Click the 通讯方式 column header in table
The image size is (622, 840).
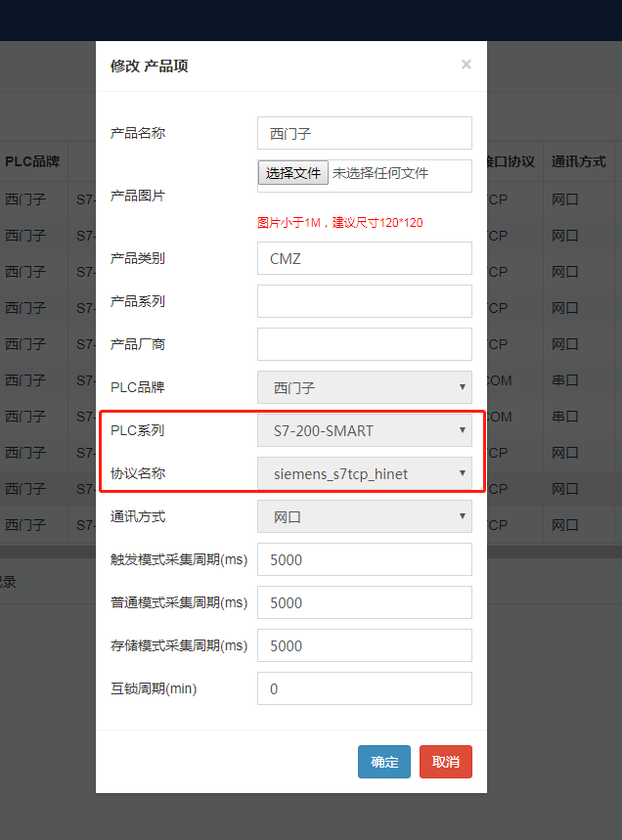[x=578, y=161]
